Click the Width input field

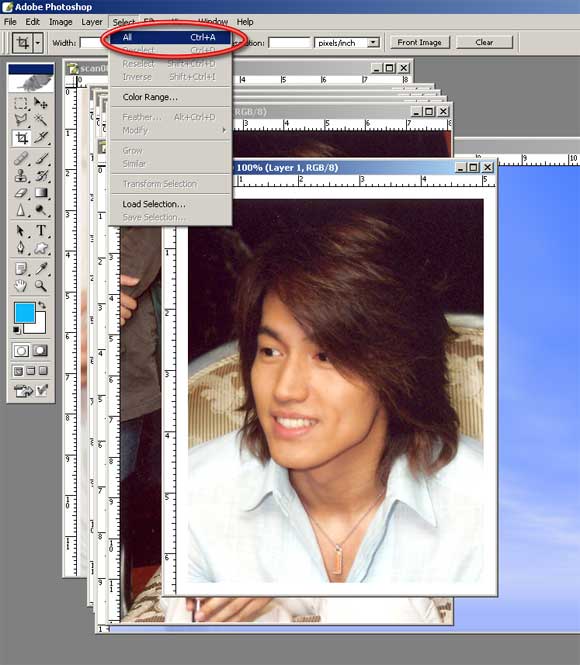pos(91,43)
